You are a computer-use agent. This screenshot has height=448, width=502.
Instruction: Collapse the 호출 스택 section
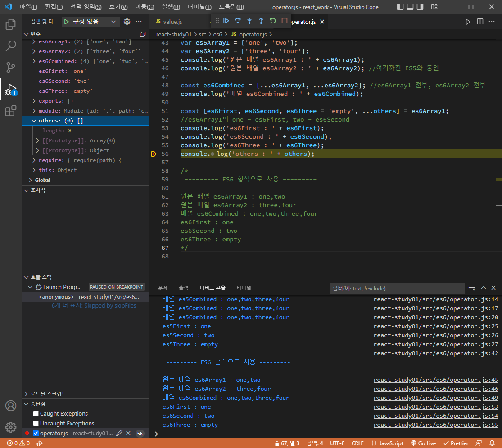coord(26,277)
